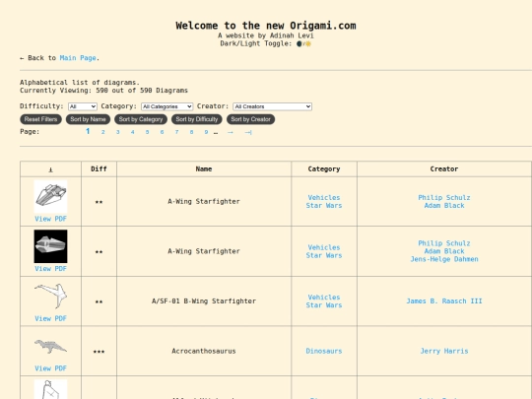Click Jerry Harris creator link
Viewport: 532px width, 399px height.
(x=444, y=351)
